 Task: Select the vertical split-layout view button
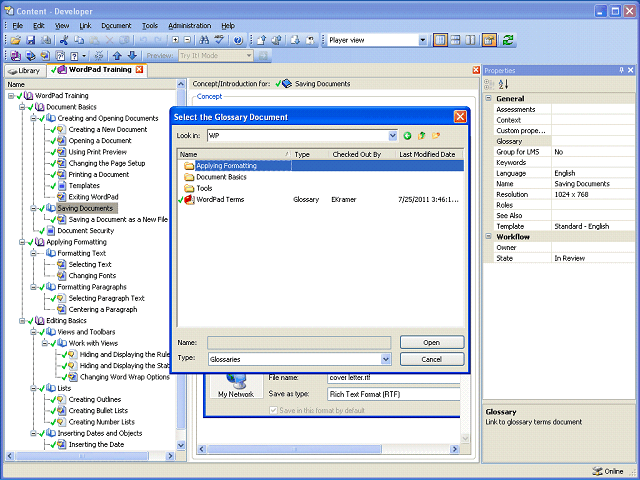click(x=471, y=40)
